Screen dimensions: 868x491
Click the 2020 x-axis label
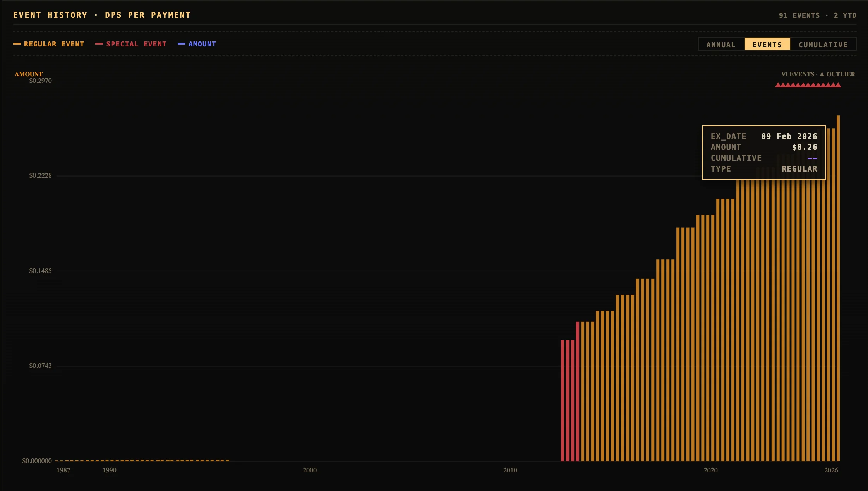tap(710, 470)
